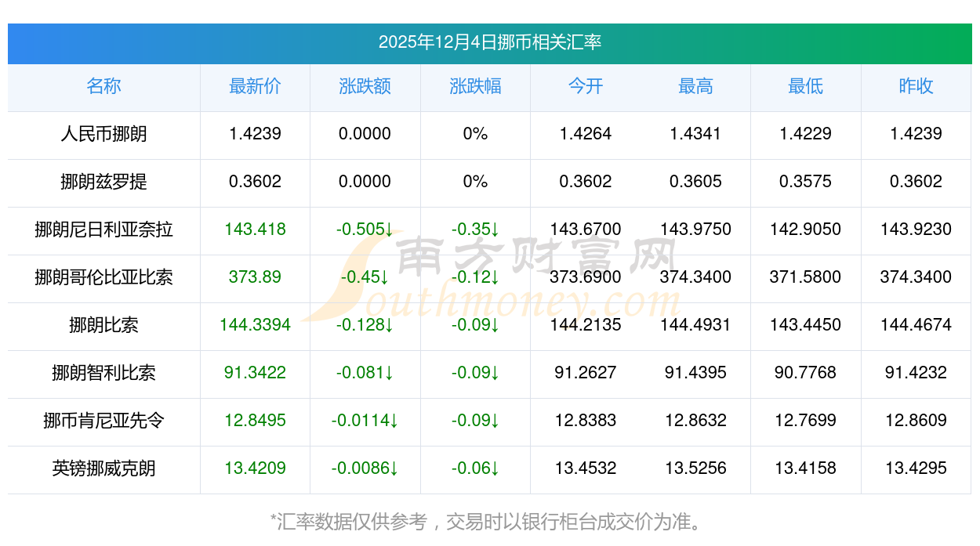Click the high value 0.3605
Image resolution: width=980 pixels, height=546 pixels.
pyautogui.click(x=695, y=182)
